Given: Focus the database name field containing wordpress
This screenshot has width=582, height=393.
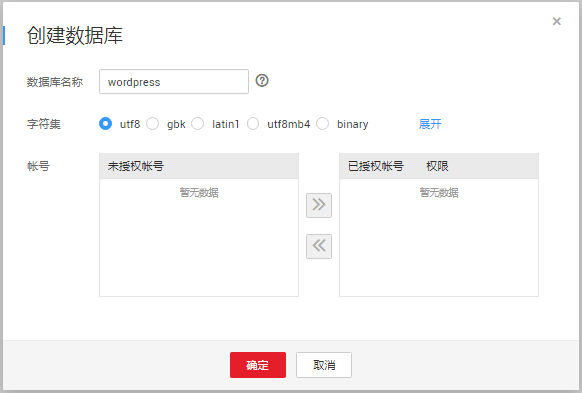Looking at the screenshot, I should [x=174, y=81].
